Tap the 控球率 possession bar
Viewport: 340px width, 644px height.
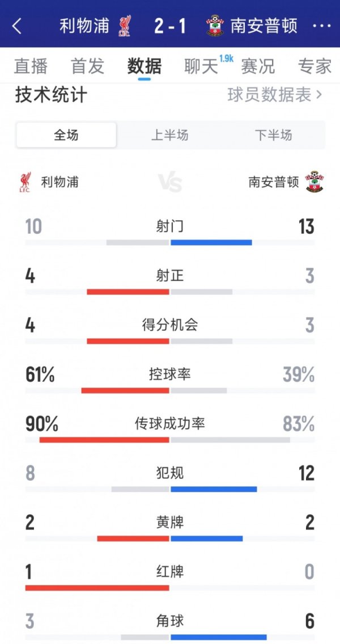click(x=170, y=390)
